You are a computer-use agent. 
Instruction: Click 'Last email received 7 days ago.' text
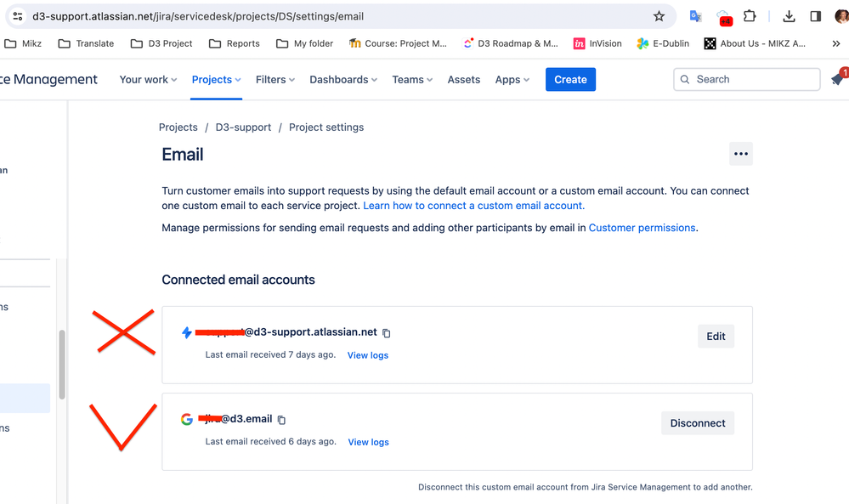270,354
